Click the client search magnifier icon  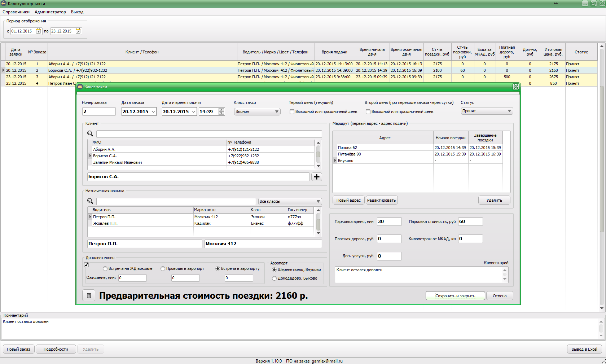[x=90, y=133]
